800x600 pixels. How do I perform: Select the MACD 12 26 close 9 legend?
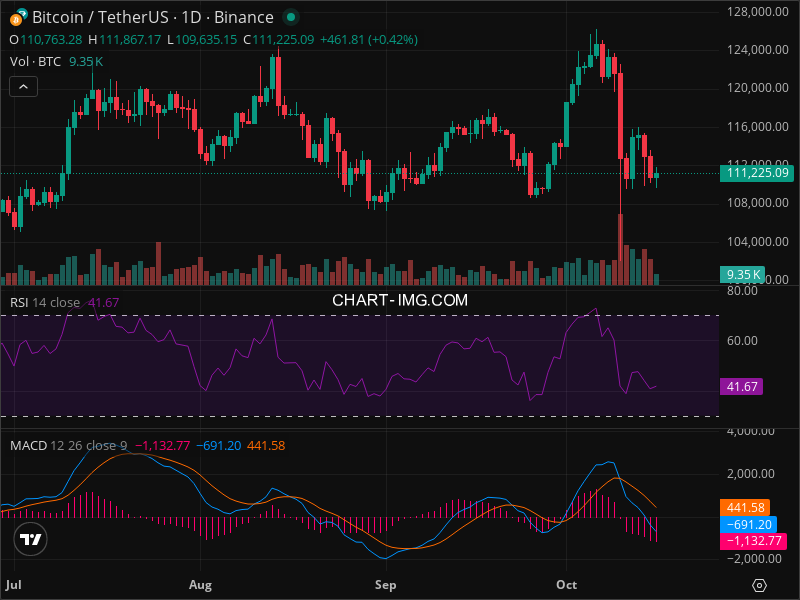click(x=68, y=445)
